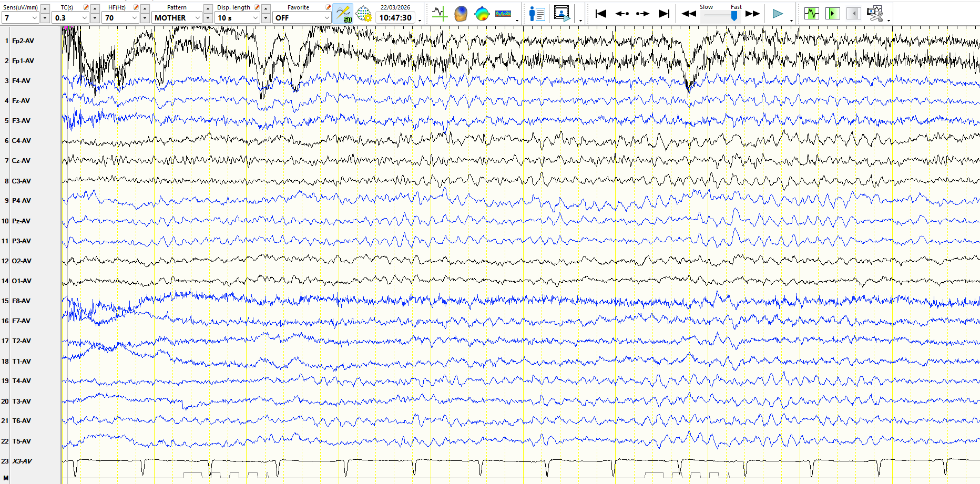Expand the overflow arrow after the video playback icon

click(580, 20)
